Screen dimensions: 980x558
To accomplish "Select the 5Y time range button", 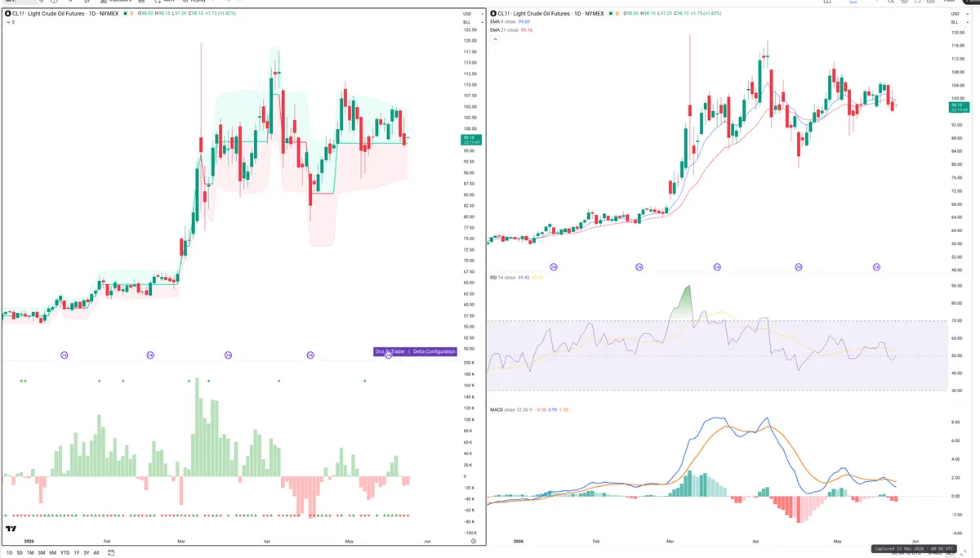I will pyautogui.click(x=86, y=553).
